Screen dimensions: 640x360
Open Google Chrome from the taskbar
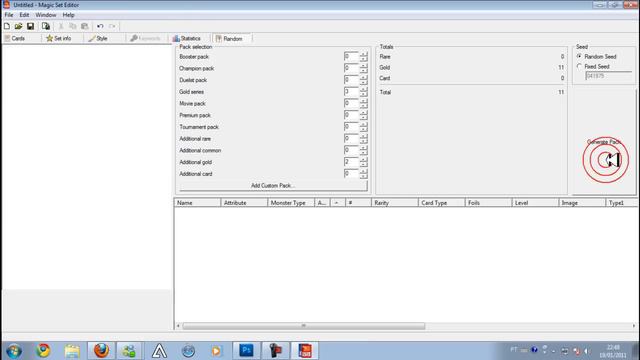[43, 351]
